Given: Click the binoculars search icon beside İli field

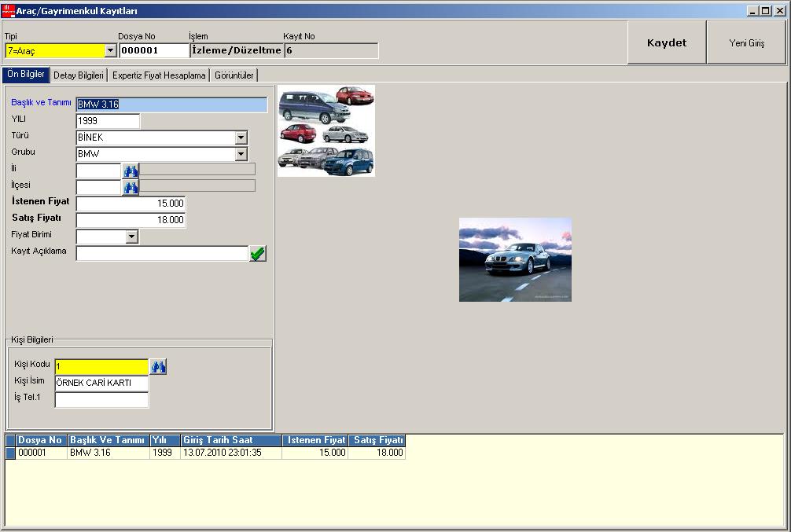Looking at the screenshot, I should pyautogui.click(x=131, y=170).
